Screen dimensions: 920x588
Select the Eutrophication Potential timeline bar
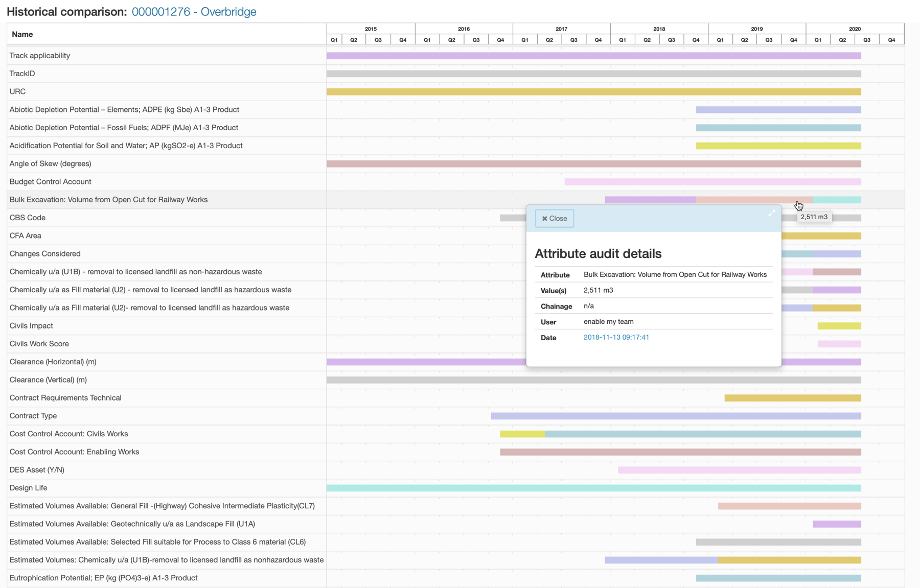[x=778, y=578]
